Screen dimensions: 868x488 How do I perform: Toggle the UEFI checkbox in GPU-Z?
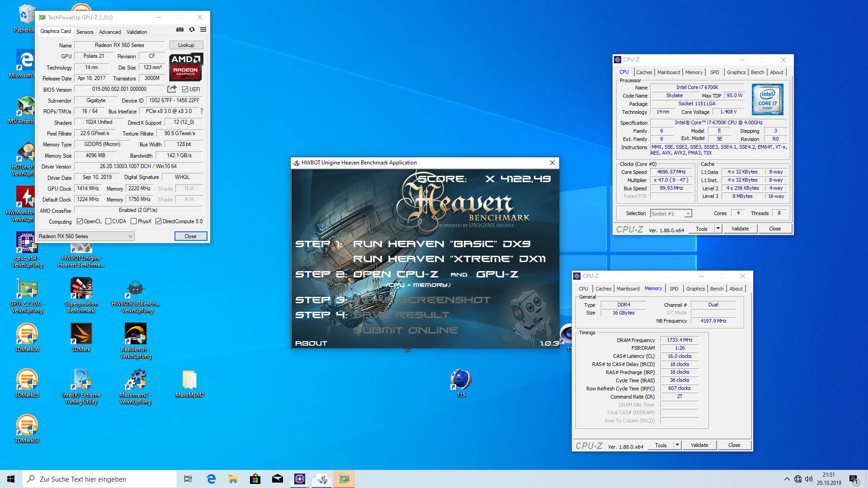click(185, 89)
